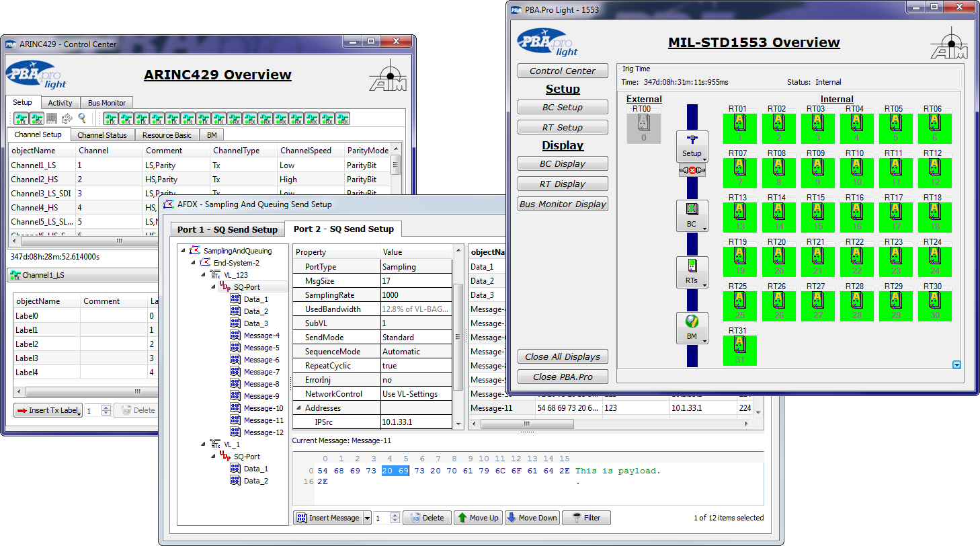980x546 pixels.
Task: Open the Port 1 - SQ Send Setup tab
Action: click(x=228, y=229)
